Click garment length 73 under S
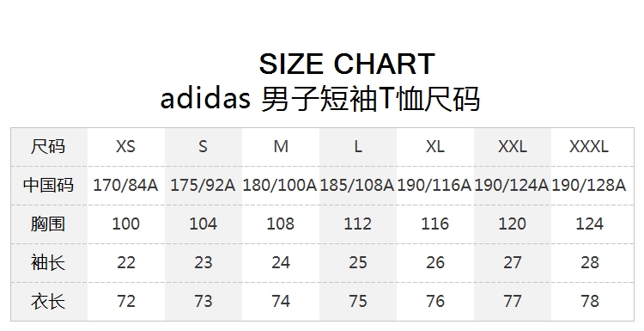This screenshot has height=331, width=644. point(204,301)
